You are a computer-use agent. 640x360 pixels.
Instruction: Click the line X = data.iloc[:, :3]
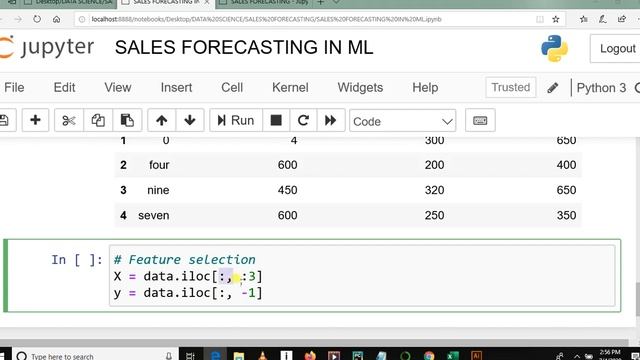(x=188, y=276)
